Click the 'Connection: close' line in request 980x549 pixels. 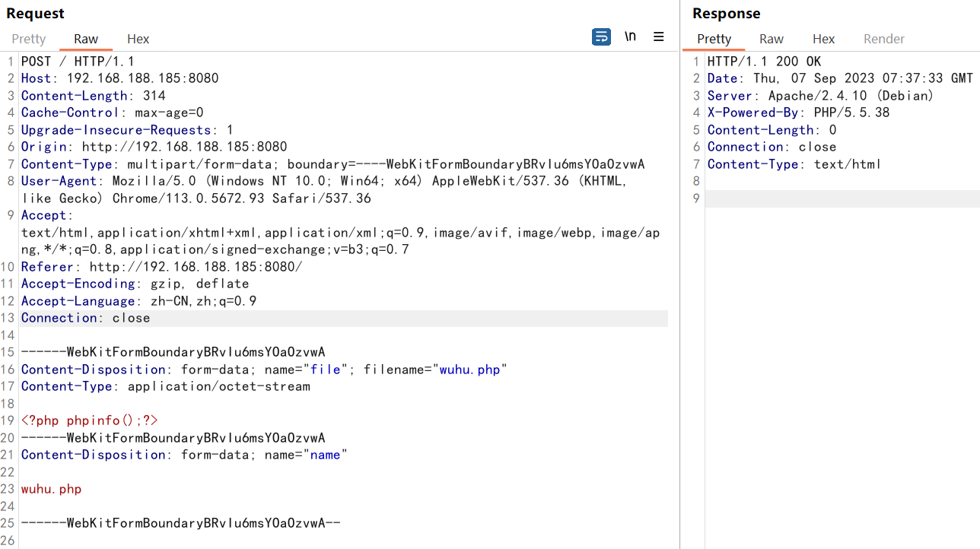(x=86, y=318)
